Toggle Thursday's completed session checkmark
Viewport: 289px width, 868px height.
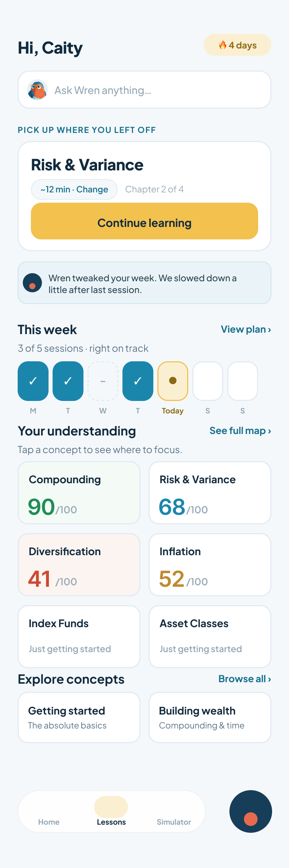138,381
